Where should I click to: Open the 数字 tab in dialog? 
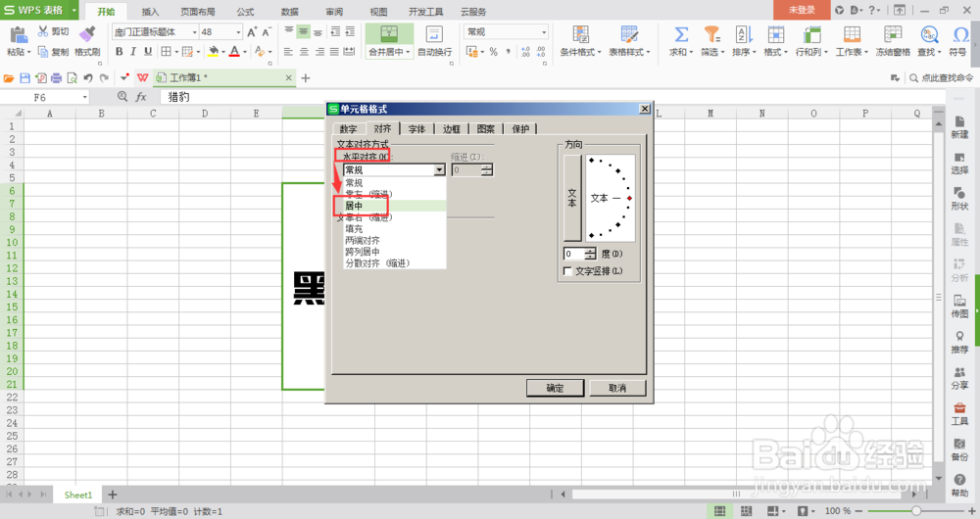pos(348,129)
